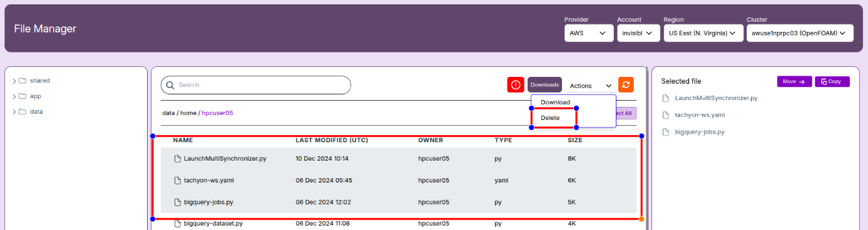Click the 10 Dec 2024 10:14 date cell
This screenshot has height=230, width=868.
322,159
